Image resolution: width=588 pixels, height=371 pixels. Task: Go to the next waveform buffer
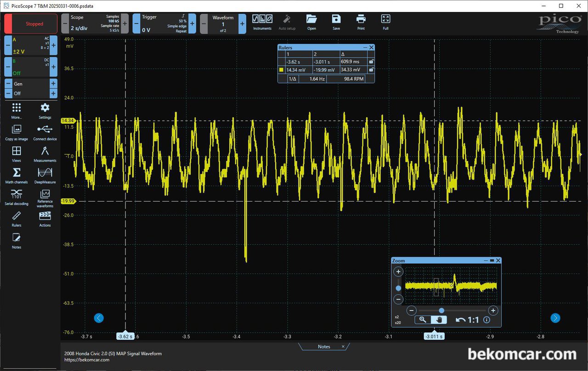[242, 23]
